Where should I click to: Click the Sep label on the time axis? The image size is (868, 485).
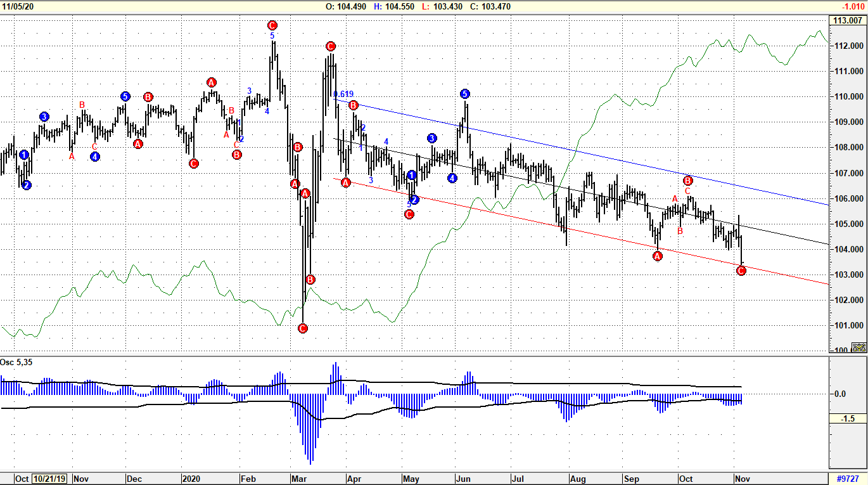click(x=632, y=479)
